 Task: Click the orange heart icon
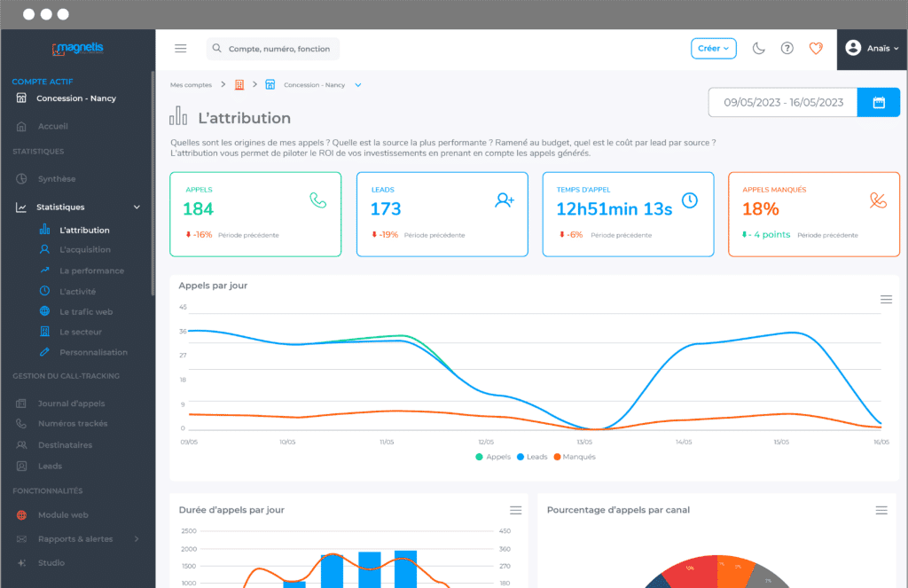pyautogui.click(x=816, y=49)
